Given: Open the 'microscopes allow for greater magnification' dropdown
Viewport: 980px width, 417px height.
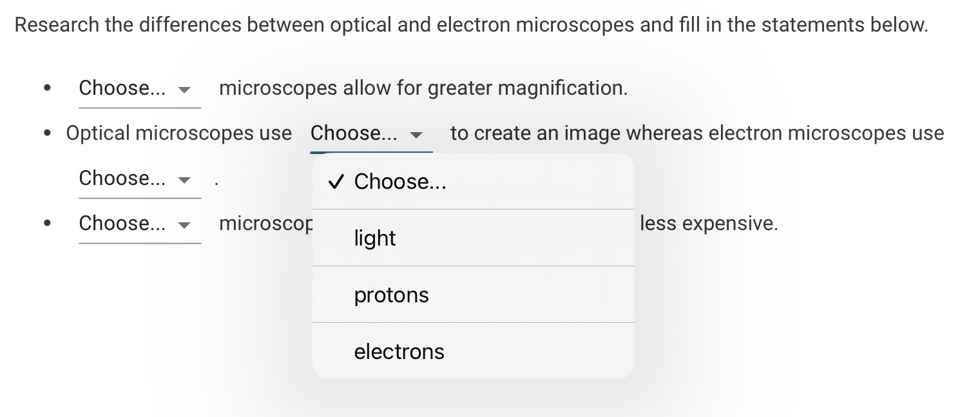Looking at the screenshot, I should tap(139, 89).
